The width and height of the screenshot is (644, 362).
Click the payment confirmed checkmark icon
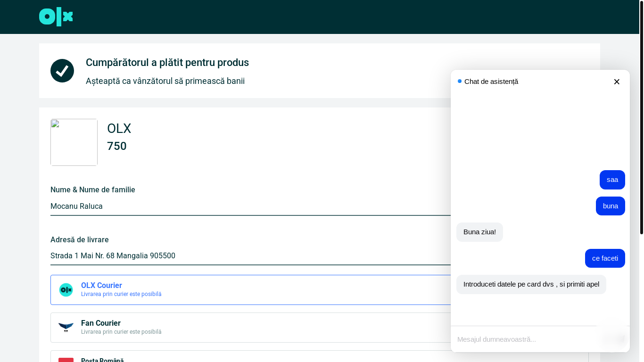click(62, 71)
